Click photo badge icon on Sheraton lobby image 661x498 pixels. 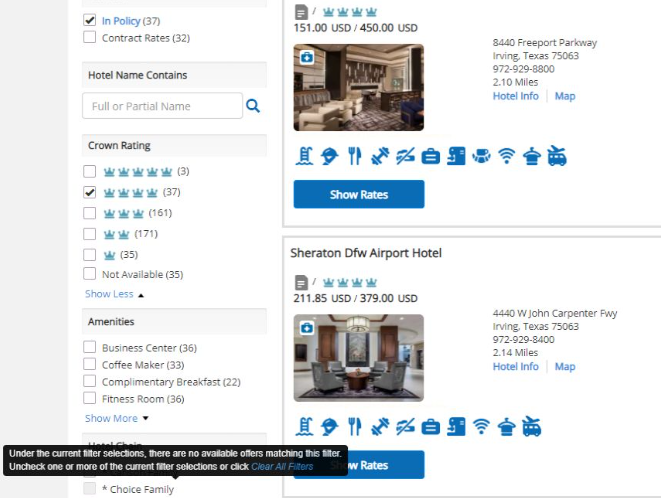tap(307, 327)
